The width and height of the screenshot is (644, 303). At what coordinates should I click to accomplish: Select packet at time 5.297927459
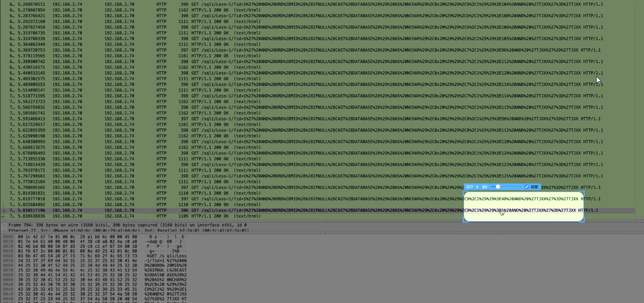318,27
